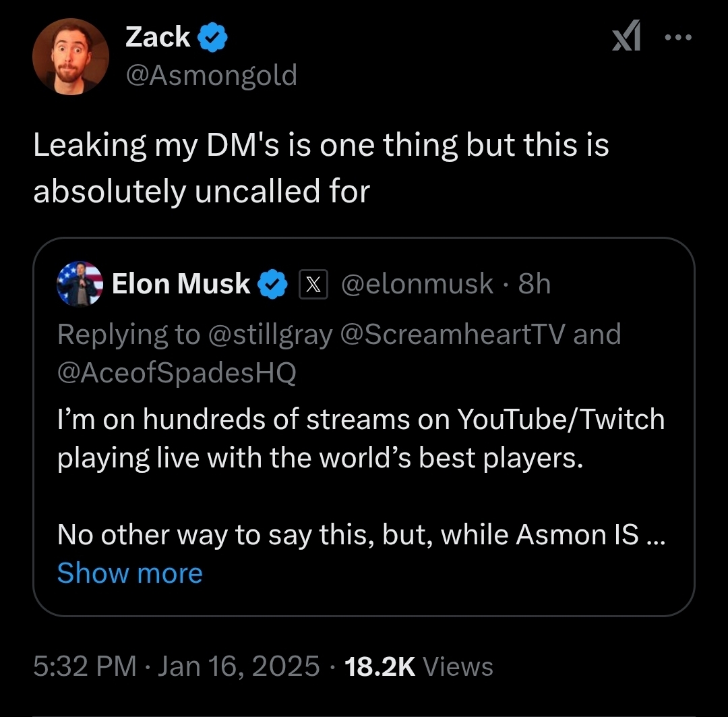Viewport: 728px width, 717px height.
Task: Click the 18.2K Views count
Action: coord(418,666)
